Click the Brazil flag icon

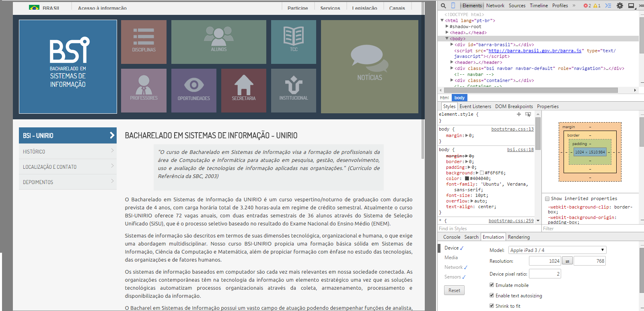point(34,8)
